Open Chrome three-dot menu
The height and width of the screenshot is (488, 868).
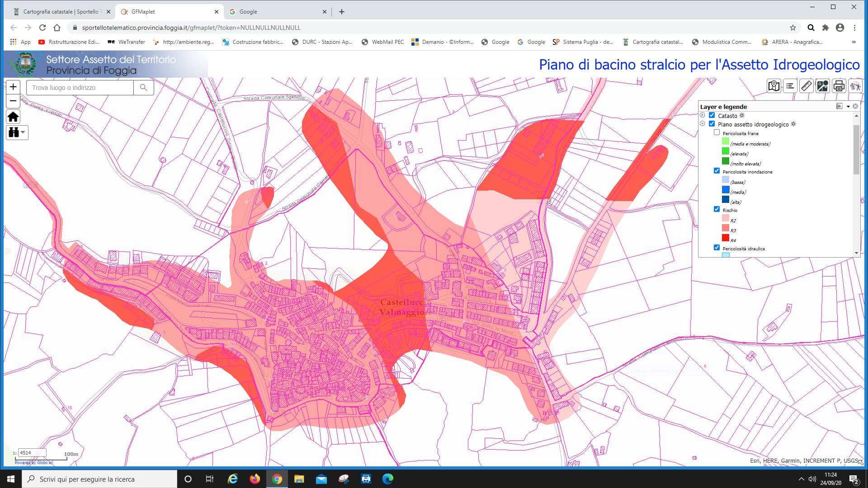coord(854,28)
